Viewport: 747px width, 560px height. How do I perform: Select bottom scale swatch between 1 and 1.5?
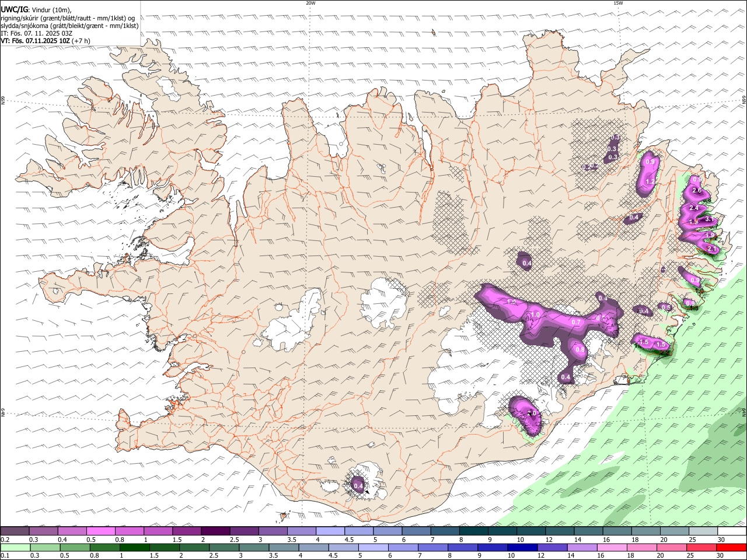134,547
